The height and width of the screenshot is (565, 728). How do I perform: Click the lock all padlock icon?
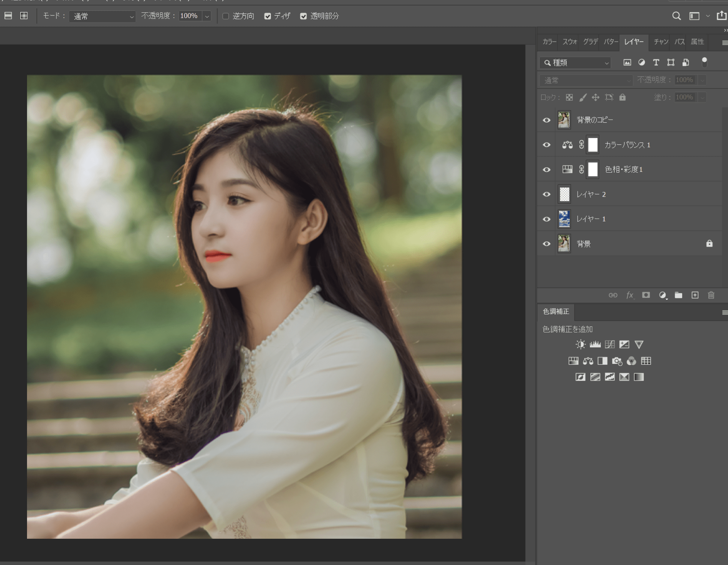pyautogui.click(x=623, y=97)
